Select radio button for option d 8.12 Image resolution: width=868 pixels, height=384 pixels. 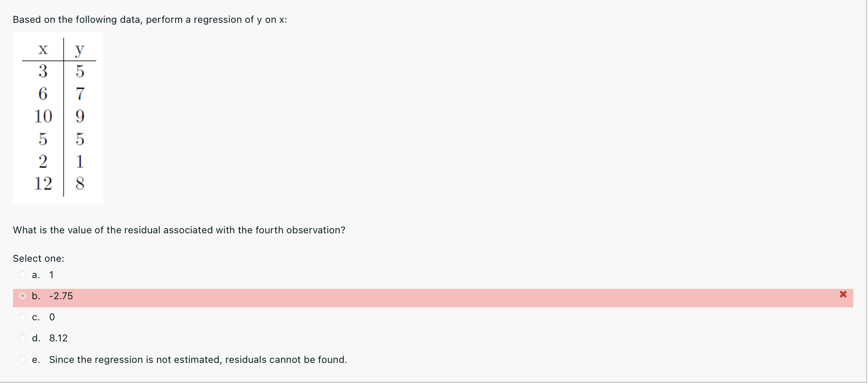click(x=23, y=338)
